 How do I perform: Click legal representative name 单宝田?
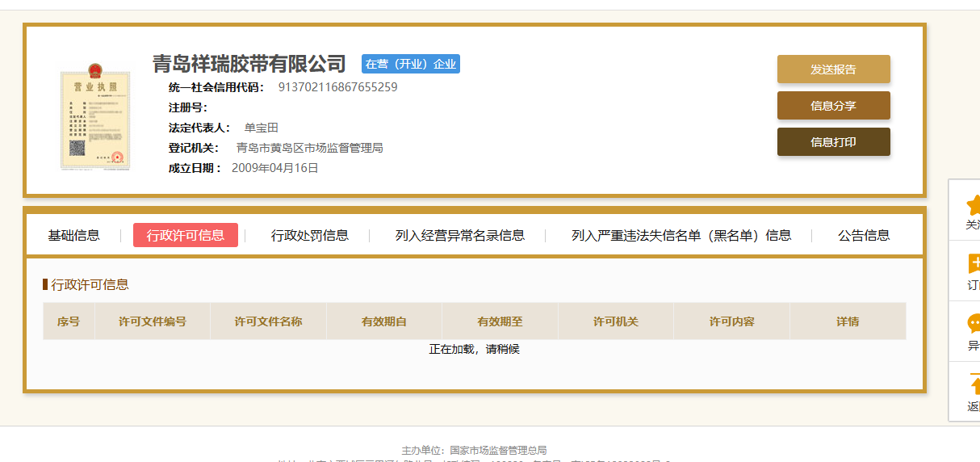262,128
